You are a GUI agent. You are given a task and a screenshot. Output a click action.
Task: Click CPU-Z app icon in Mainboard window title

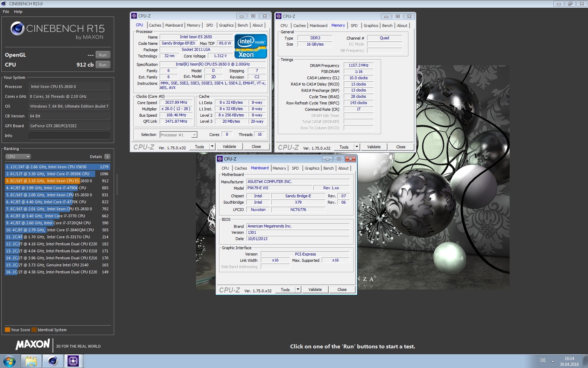tap(220, 159)
